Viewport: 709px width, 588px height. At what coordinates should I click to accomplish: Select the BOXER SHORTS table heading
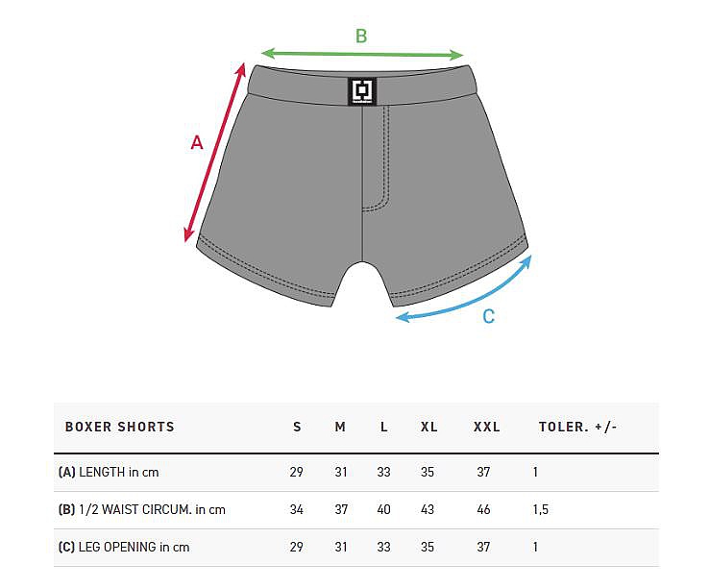point(120,427)
